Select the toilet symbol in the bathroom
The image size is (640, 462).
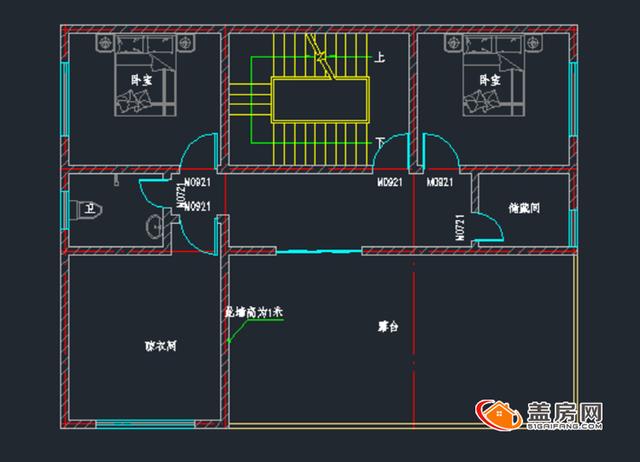pyautogui.click(x=90, y=209)
